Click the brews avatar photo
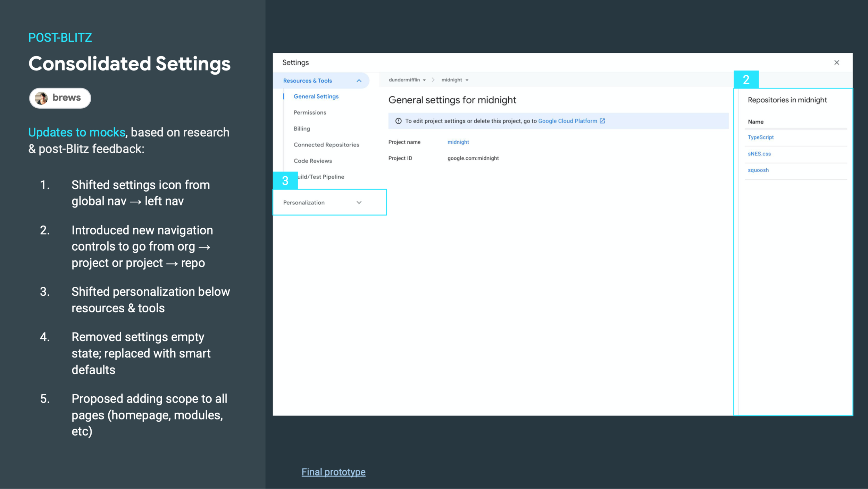The width and height of the screenshot is (868, 489). [41, 98]
